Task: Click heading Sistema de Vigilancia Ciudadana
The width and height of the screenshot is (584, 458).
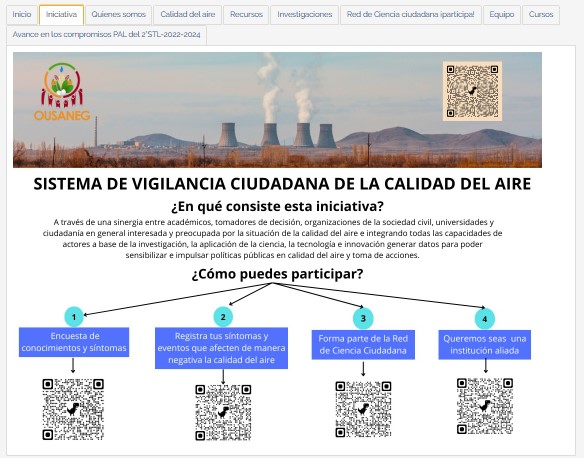Action: point(282,184)
